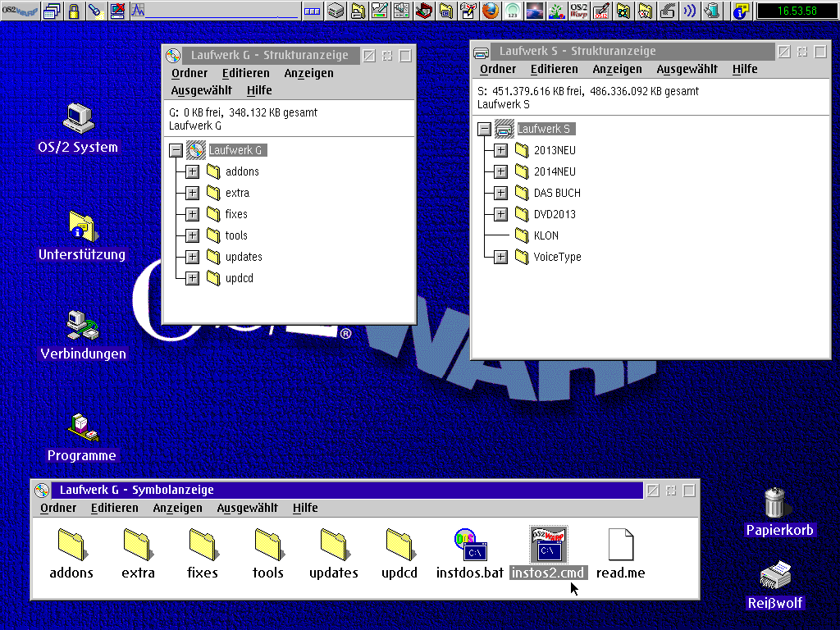Open the audio mixer volume icon
Image resolution: width=840 pixels, height=630 pixels.
pyautogui.click(x=401, y=11)
